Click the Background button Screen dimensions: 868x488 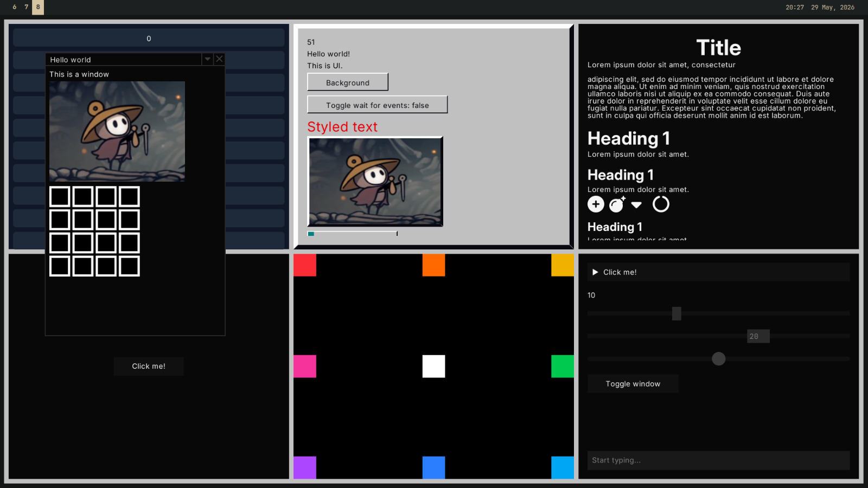tap(348, 82)
